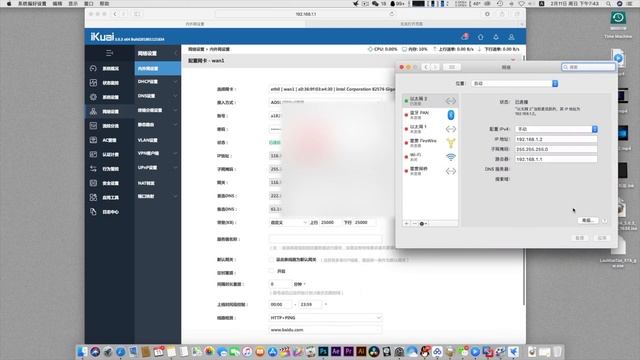640x360 pixels.
Task: Open Illustrator from the Dock
Action: [361, 351]
